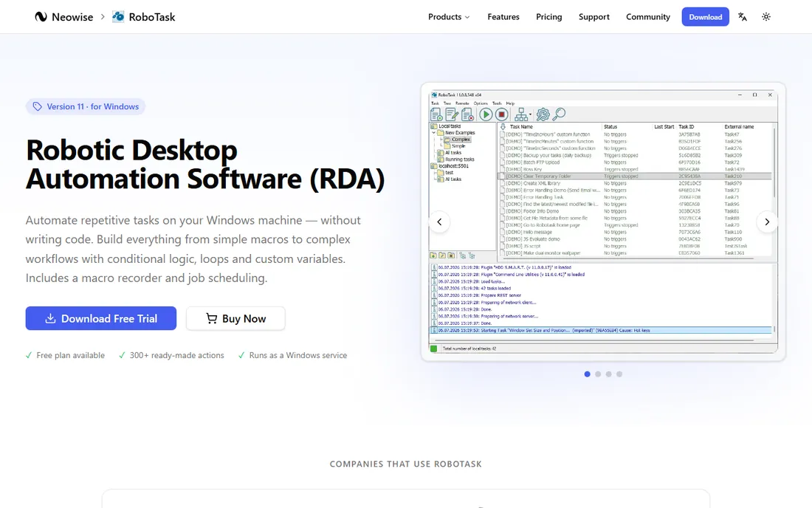This screenshot has width=812, height=508.
Task: Click the 'Runs as a Windows service' text
Action: (297, 355)
